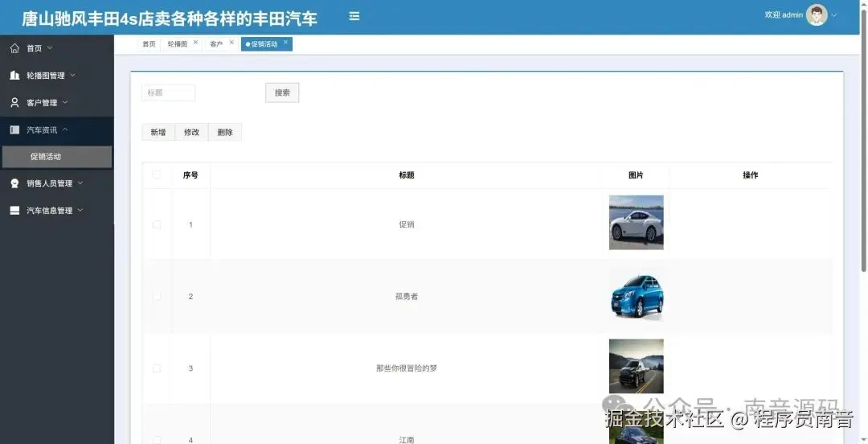Viewport: 868px width, 444px height.
Task: Click the 新增 button
Action: coord(158,133)
